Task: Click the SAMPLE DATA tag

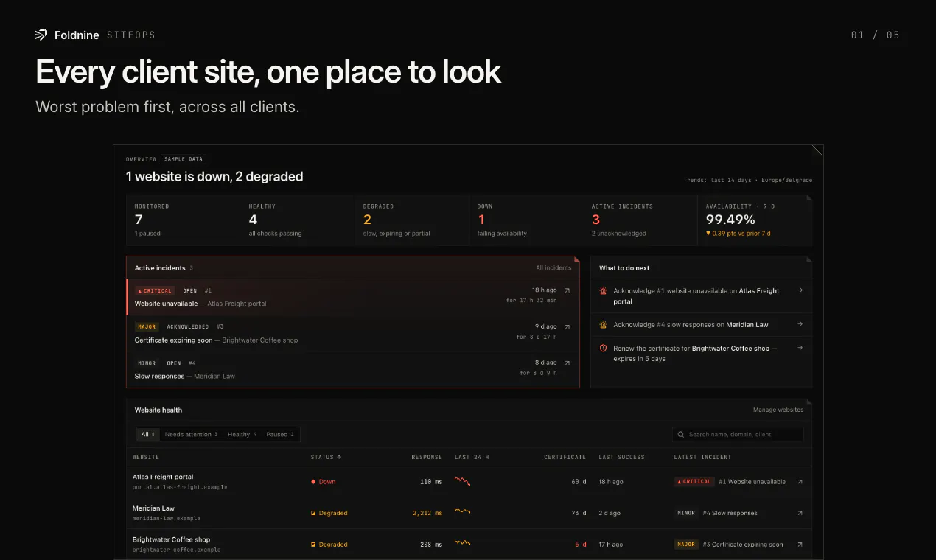Action: coord(184,159)
